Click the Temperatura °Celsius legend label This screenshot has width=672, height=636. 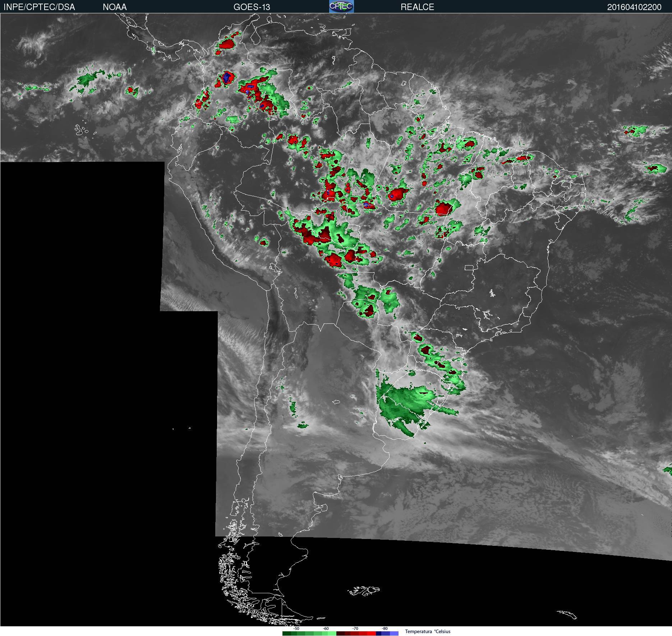(428, 631)
